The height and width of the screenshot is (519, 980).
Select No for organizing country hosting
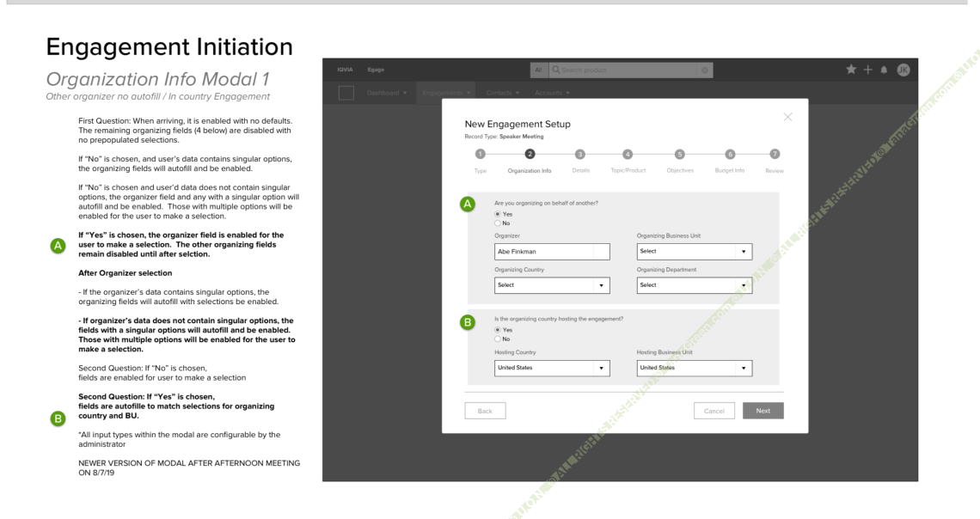point(498,339)
